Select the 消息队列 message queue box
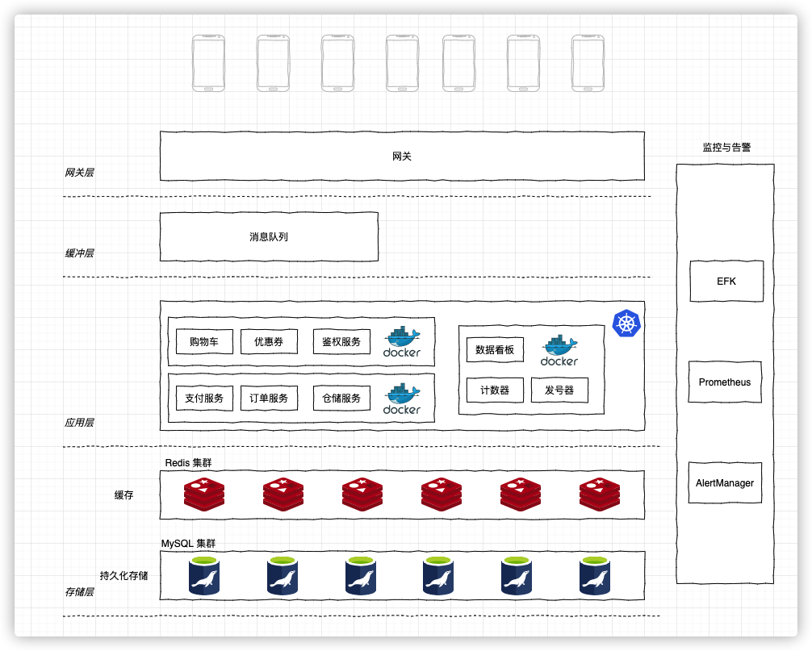The height and width of the screenshot is (651, 812). 269,236
